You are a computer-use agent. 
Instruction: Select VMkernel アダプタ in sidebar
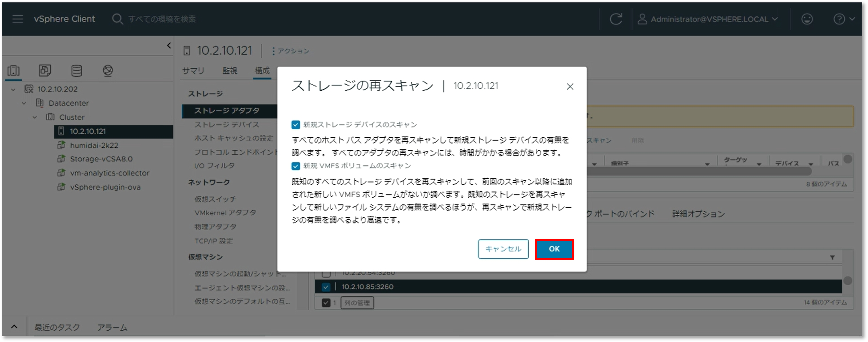click(225, 212)
